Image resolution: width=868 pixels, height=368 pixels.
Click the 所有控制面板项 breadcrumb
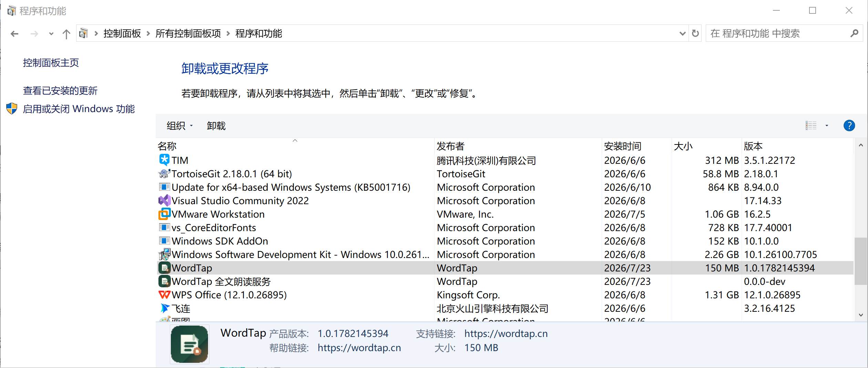click(188, 33)
